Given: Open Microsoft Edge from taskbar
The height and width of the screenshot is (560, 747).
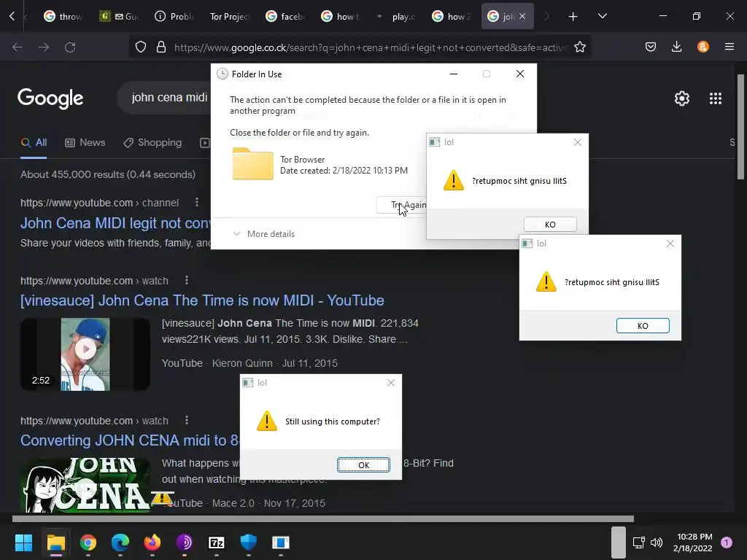Looking at the screenshot, I should pos(120,542).
